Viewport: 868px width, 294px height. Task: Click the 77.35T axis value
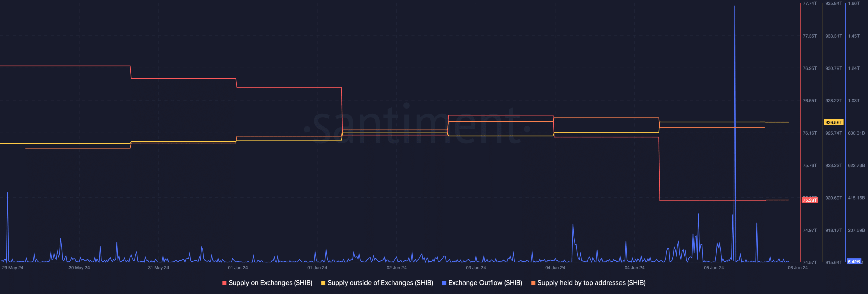pyautogui.click(x=810, y=36)
